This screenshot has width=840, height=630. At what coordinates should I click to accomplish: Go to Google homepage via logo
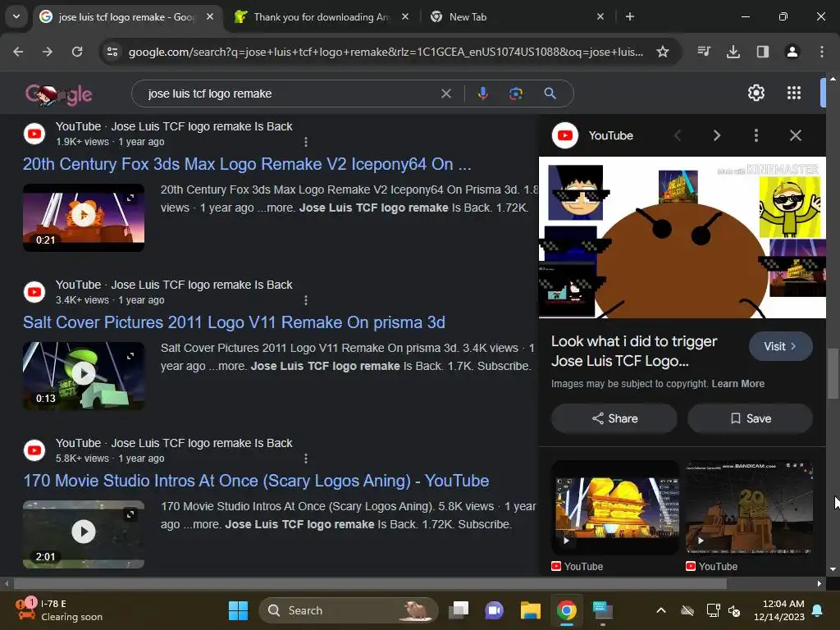click(x=58, y=94)
